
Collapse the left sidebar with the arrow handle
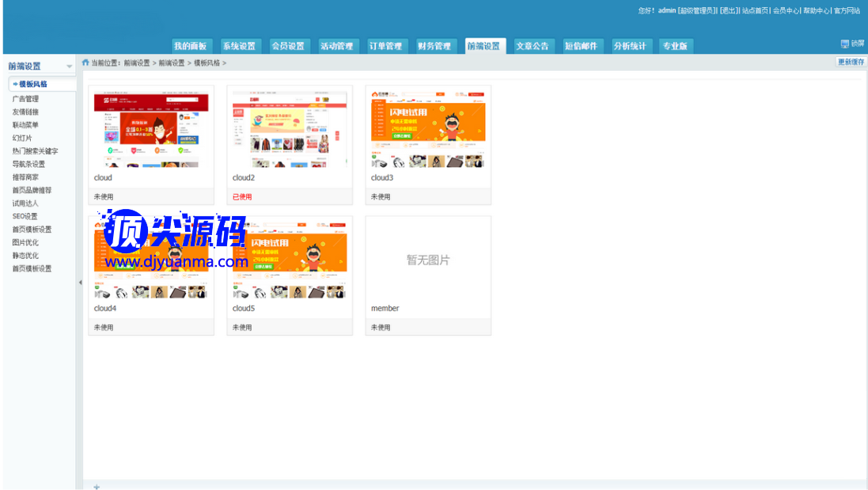click(x=80, y=283)
